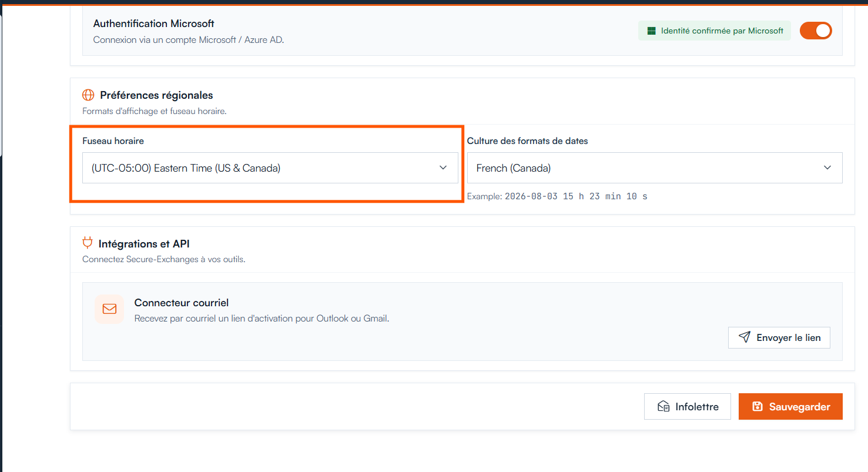
Task: Click the Envoyer le lien button label
Action: (x=789, y=338)
